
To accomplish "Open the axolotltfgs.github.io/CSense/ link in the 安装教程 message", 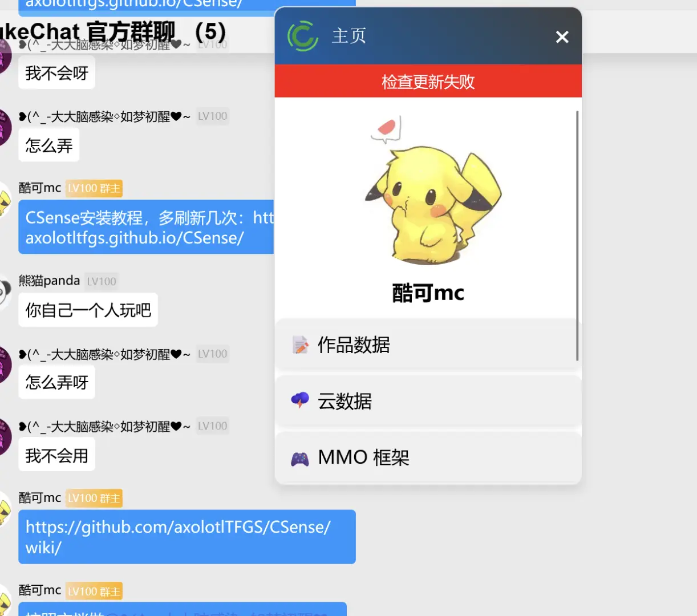I will [x=135, y=238].
